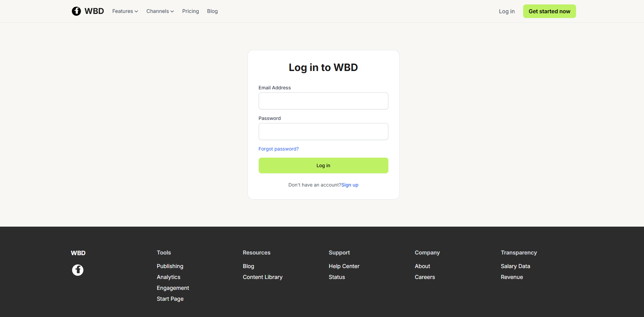644x317 pixels.
Task: Click Sign up below the login form
Action: [350, 185]
